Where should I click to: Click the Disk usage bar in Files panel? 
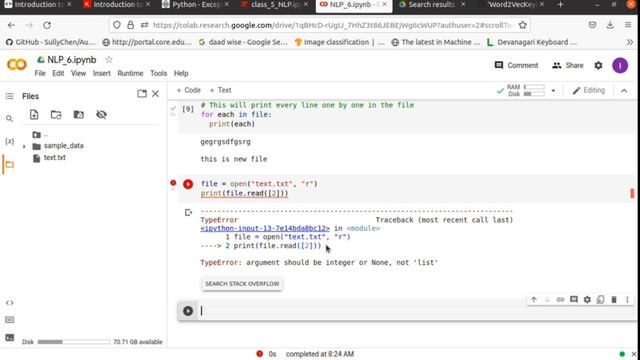tap(74, 342)
